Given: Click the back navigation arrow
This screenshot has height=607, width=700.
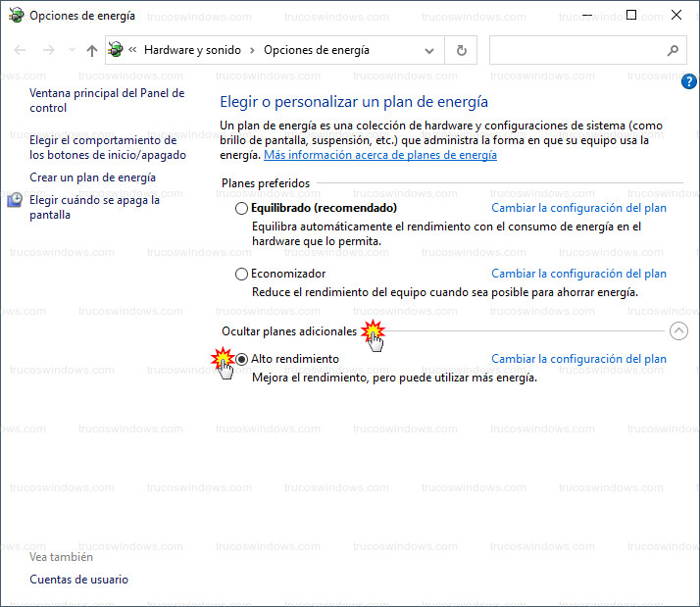Looking at the screenshot, I should (x=22, y=50).
